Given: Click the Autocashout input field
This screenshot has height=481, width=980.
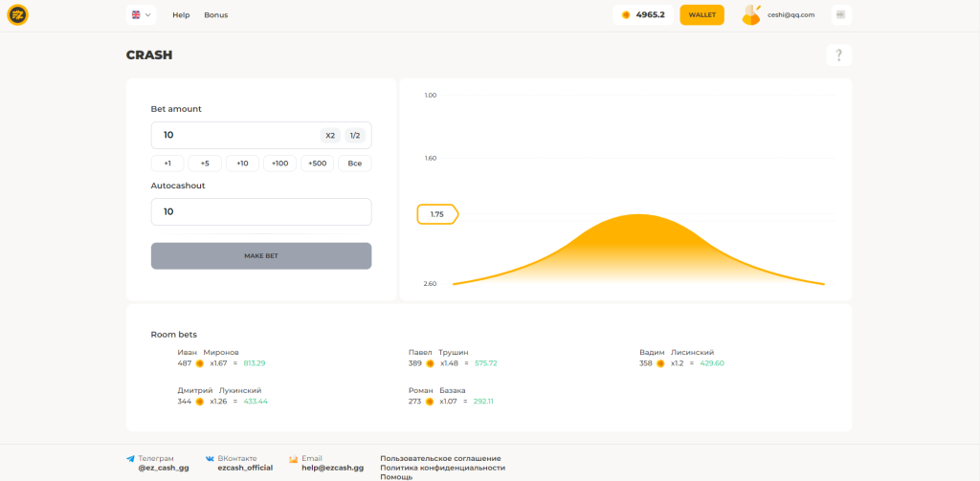Looking at the screenshot, I should point(260,211).
